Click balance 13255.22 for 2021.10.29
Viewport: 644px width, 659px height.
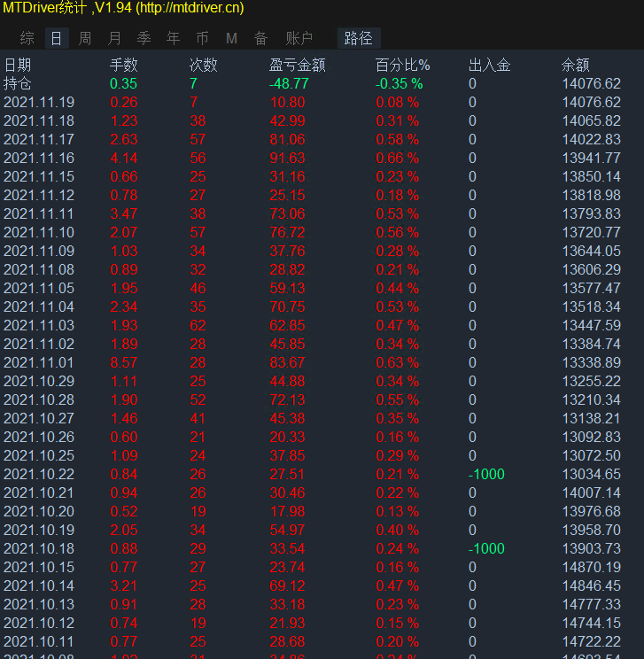coord(592,381)
